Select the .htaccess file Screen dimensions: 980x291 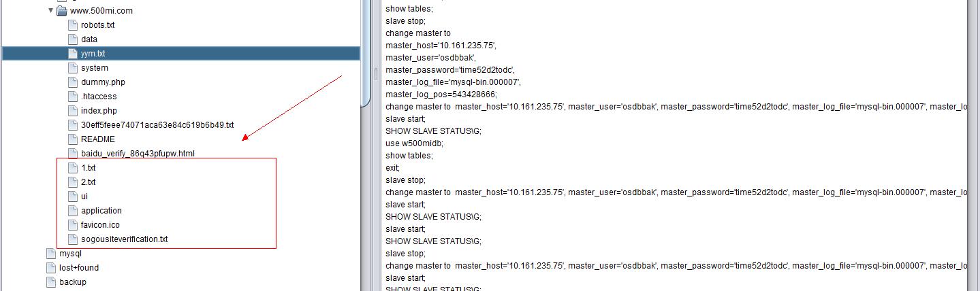tap(99, 97)
